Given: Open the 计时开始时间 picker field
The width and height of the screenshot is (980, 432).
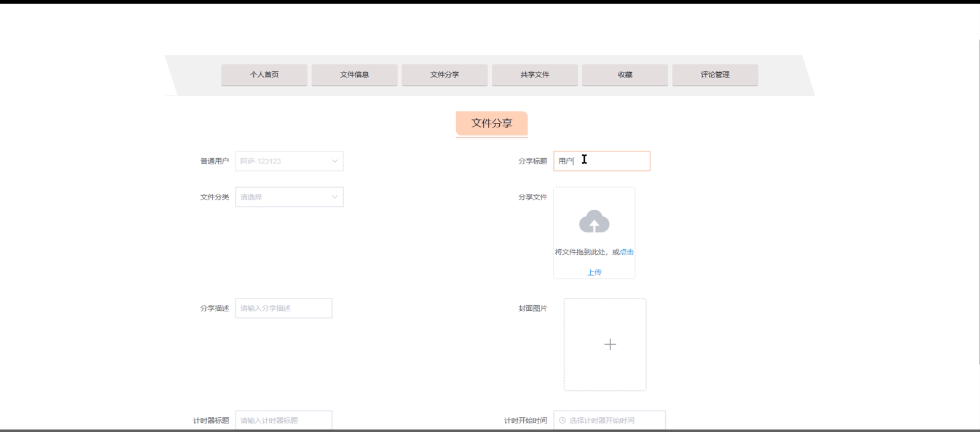Looking at the screenshot, I should coord(610,420).
